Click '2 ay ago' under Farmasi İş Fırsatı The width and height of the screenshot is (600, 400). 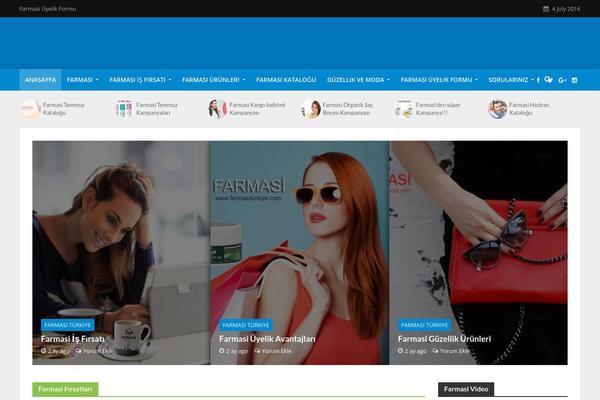coord(59,351)
